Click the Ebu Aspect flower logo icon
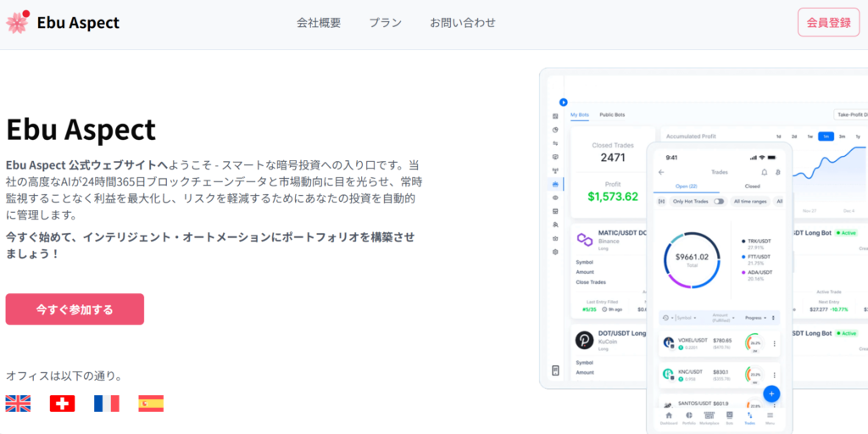Image resolution: width=868 pixels, height=434 pixels. point(18,22)
